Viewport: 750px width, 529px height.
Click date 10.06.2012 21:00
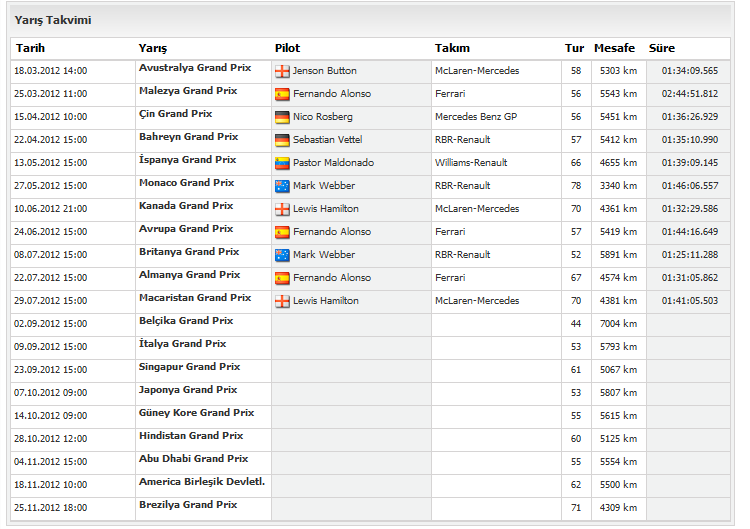click(51, 209)
